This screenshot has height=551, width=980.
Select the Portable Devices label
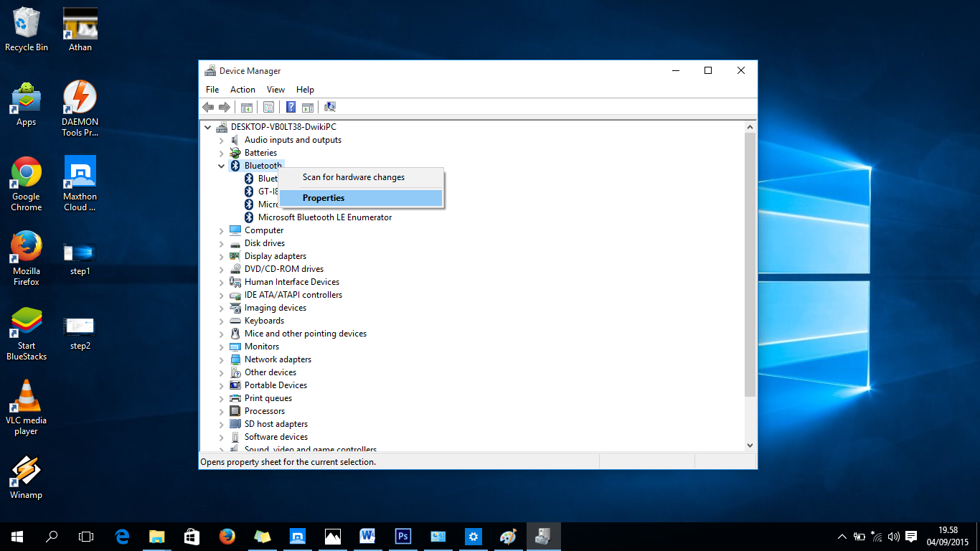276,385
